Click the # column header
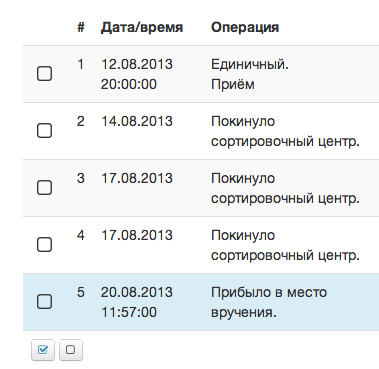 pos(81,27)
